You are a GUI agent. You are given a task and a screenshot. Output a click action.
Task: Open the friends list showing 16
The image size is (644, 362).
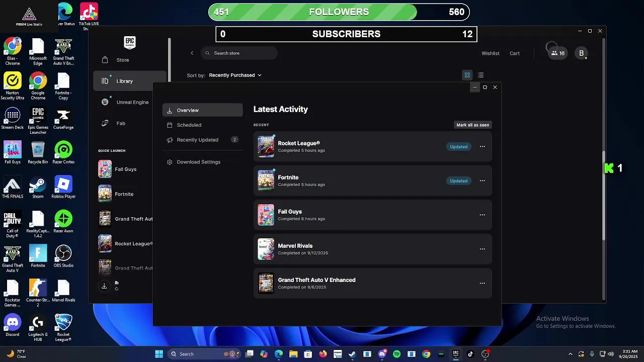(x=557, y=53)
